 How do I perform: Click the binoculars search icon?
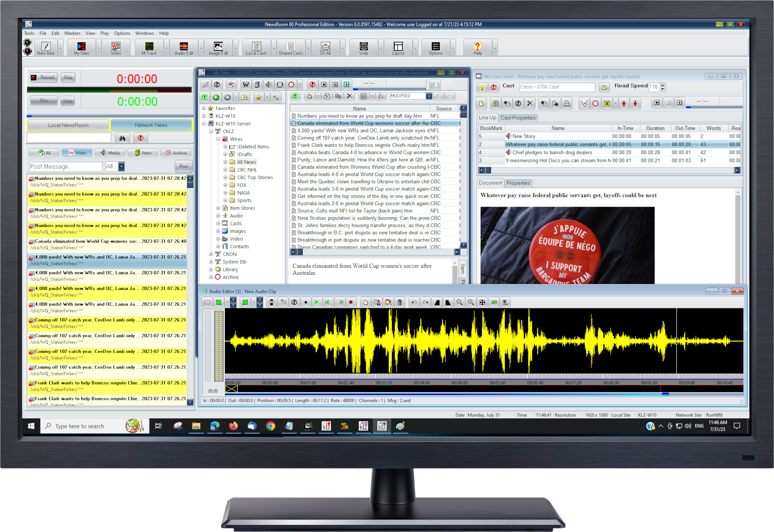pos(122,138)
